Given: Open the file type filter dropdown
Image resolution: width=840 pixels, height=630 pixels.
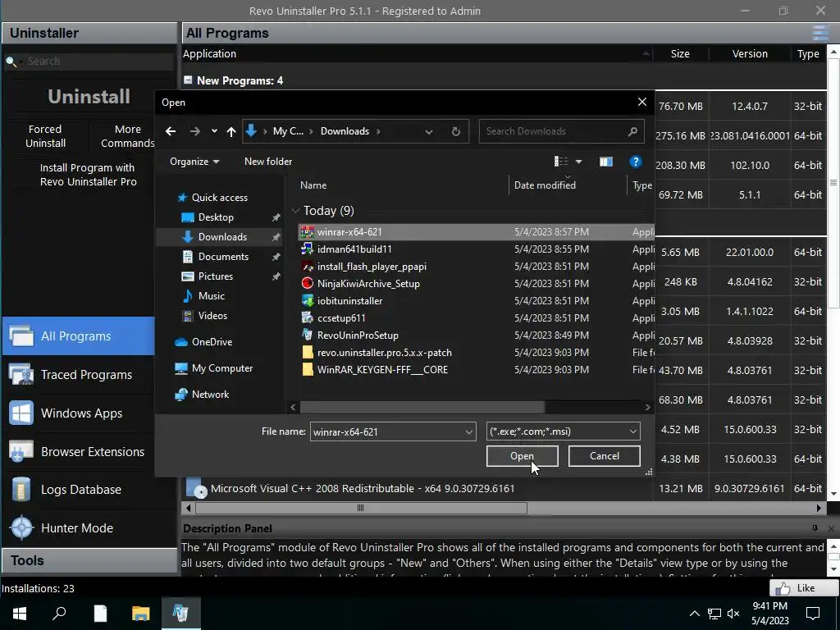Looking at the screenshot, I should pos(632,431).
